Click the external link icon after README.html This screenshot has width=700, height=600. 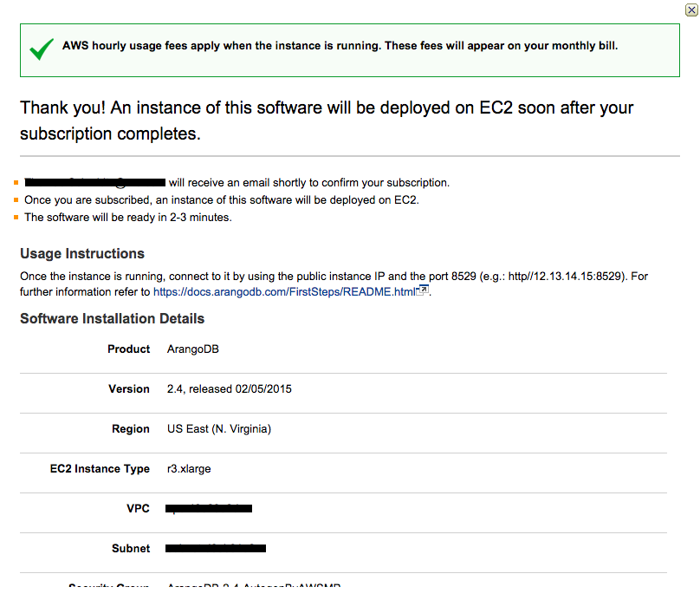pos(423,291)
